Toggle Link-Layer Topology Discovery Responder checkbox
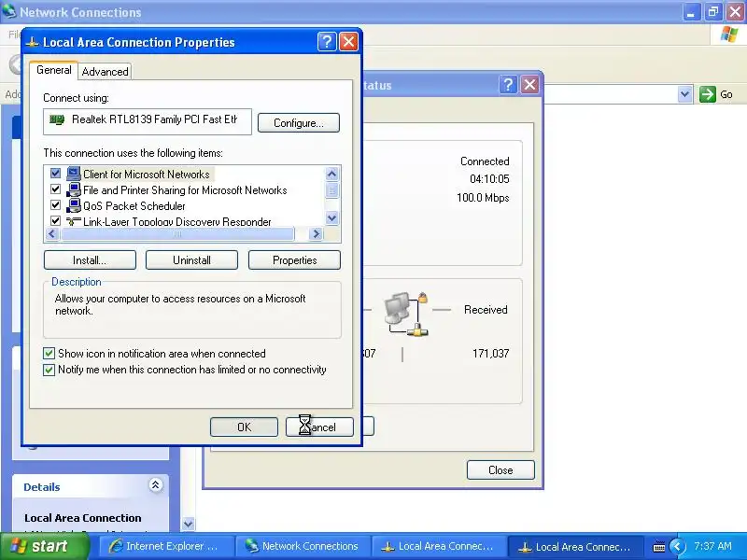The image size is (747, 560). 55,220
